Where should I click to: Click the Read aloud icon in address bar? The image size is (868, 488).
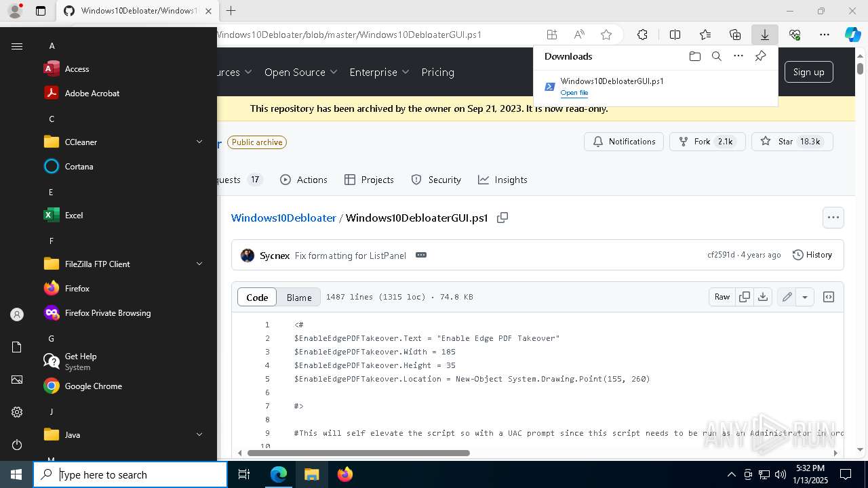click(579, 35)
